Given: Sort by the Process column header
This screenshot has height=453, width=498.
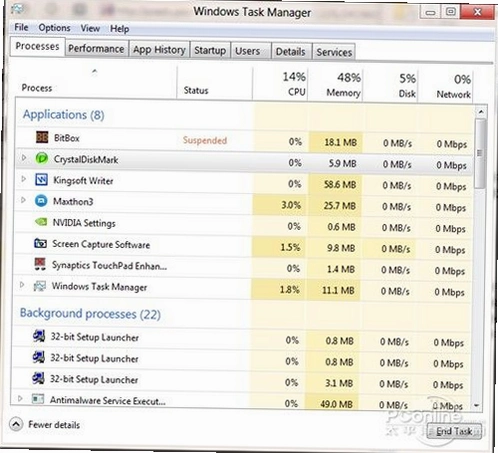Looking at the screenshot, I should pyautogui.click(x=96, y=82).
